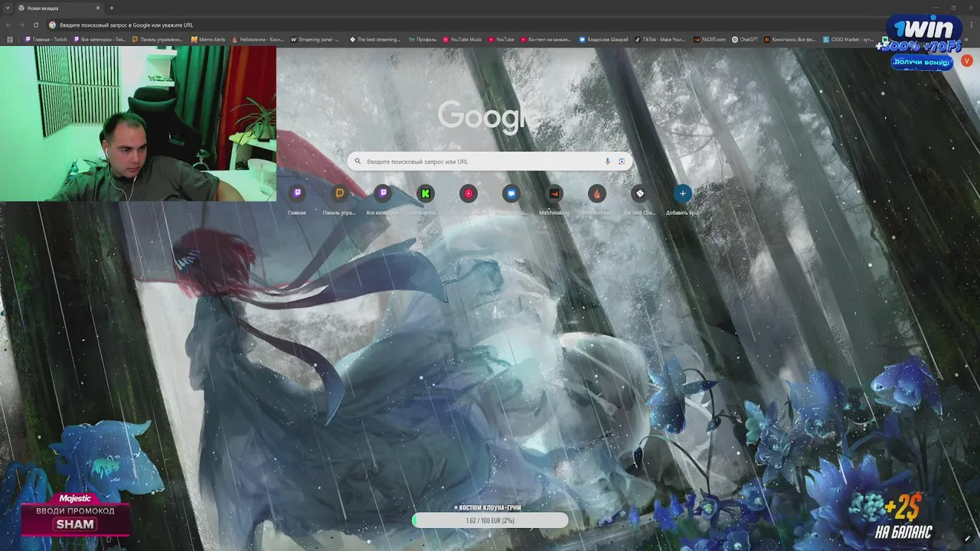The width and height of the screenshot is (980, 551).
Task: Reload the page with the refresh button
Action: (35, 24)
